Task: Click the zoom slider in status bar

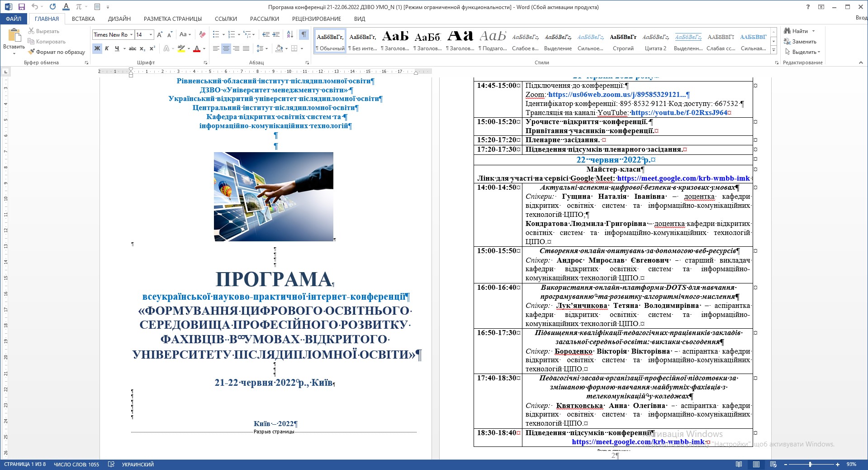Action: pyautogui.click(x=811, y=465)
